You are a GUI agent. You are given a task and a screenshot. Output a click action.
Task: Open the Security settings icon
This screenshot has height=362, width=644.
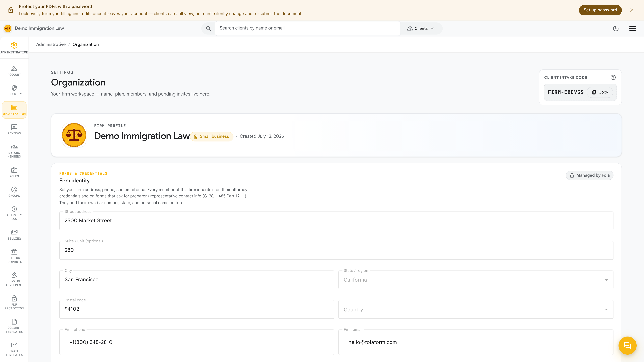tap(14, 88)
